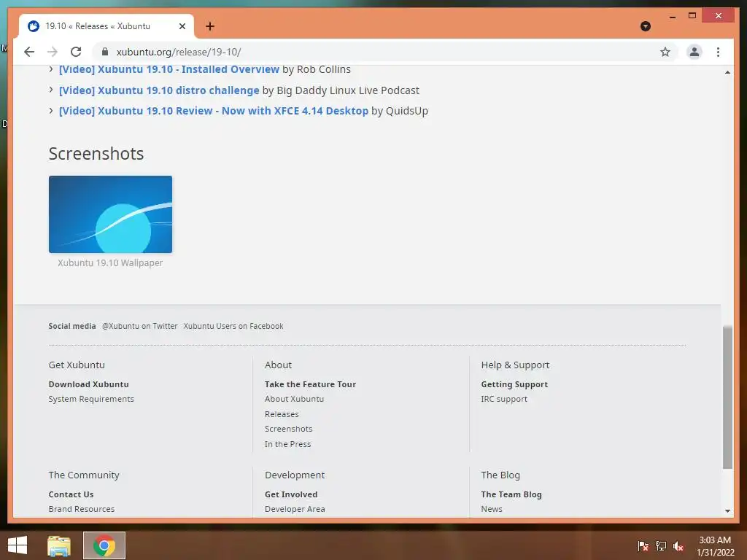Open The Team Blog link

tap(511, 494)
